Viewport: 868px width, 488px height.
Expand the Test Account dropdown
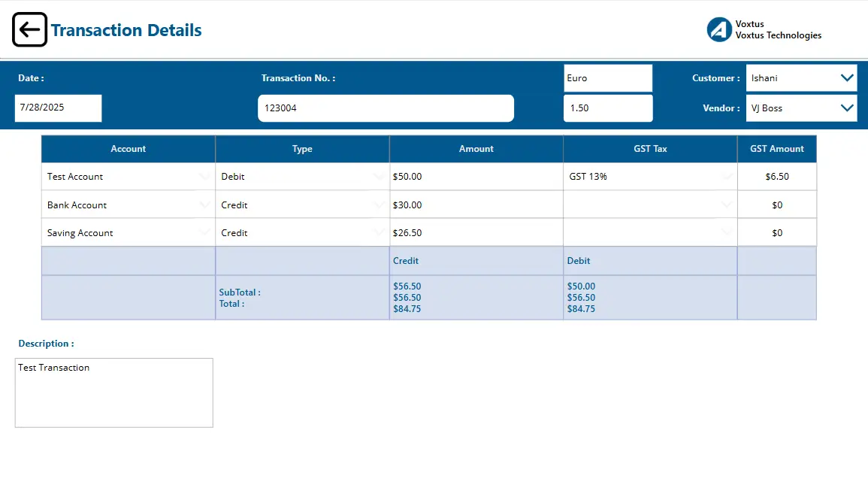point(129,177)
